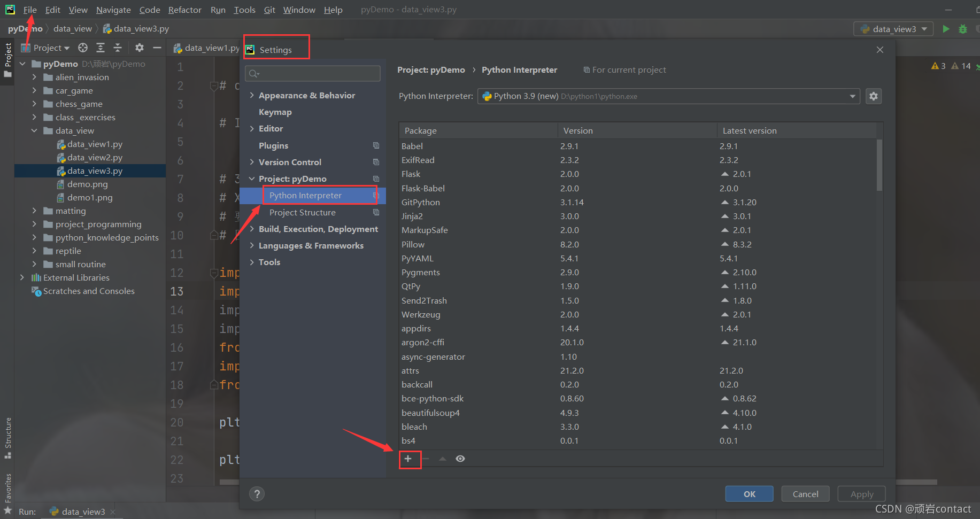Click the expand all icon in Project panel
Image resolution: width=980 pixels, height=519 pixels.
pyautogui.click(x=101, y=48)
